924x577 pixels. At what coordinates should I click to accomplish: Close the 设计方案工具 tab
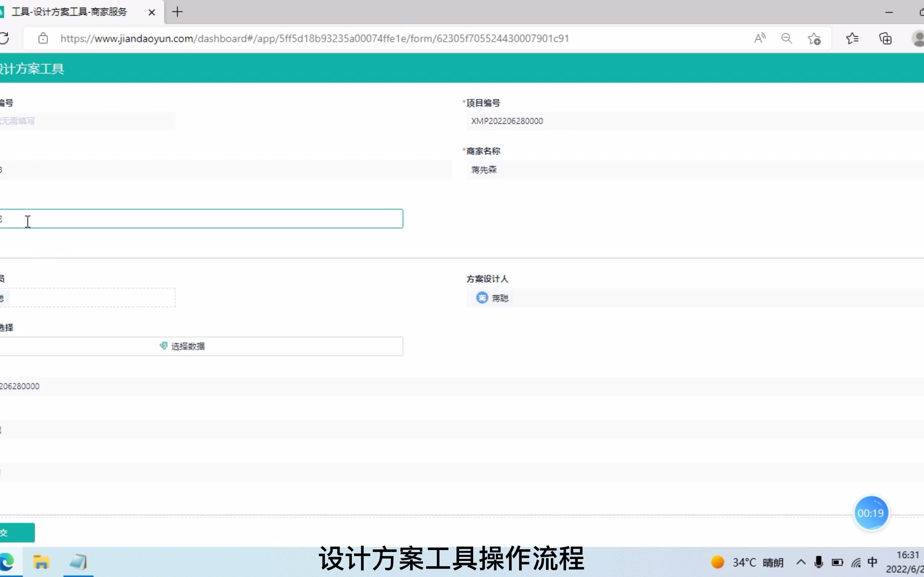click(x=152, y=13)
